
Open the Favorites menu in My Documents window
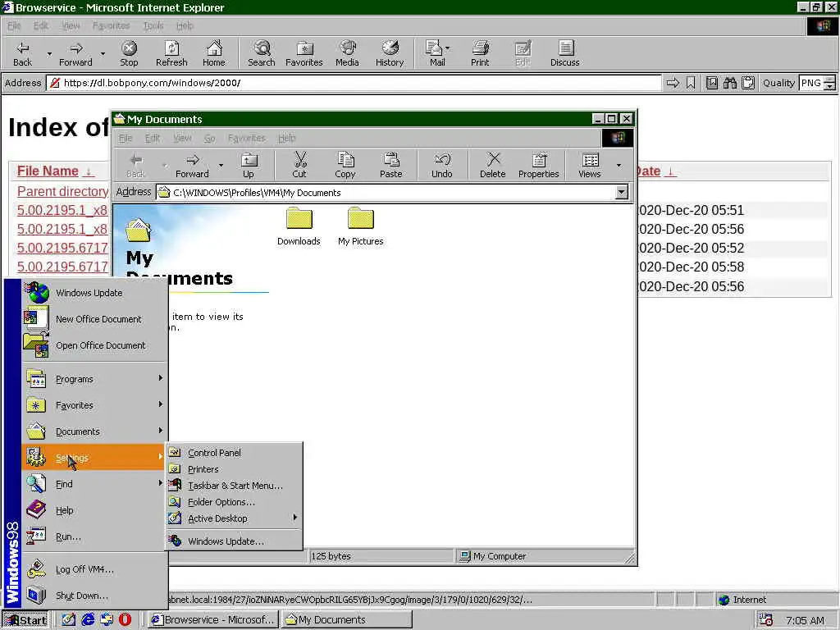(246, 138)
